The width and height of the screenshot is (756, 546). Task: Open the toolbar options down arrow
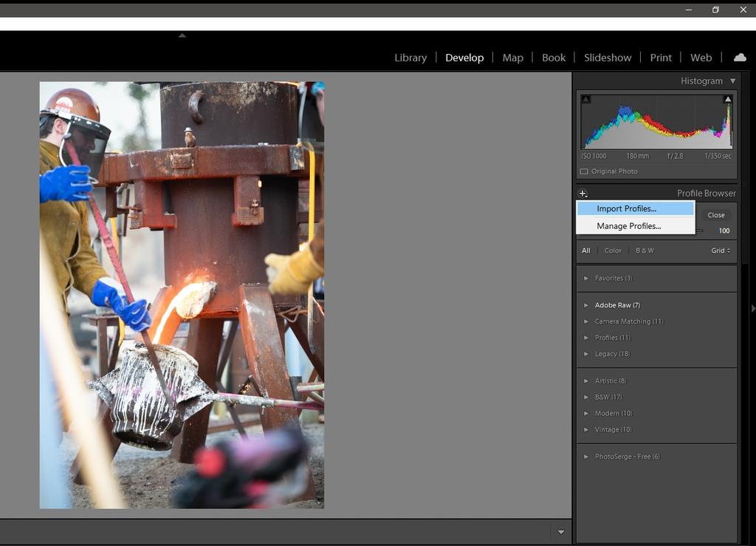tap(560, 532)
